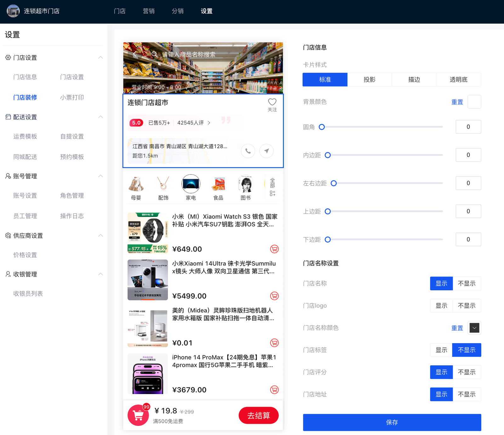Viewport: 504px width, 435px height.
Task: Open the 全部 all categories icon
Action: pos(272,187)
